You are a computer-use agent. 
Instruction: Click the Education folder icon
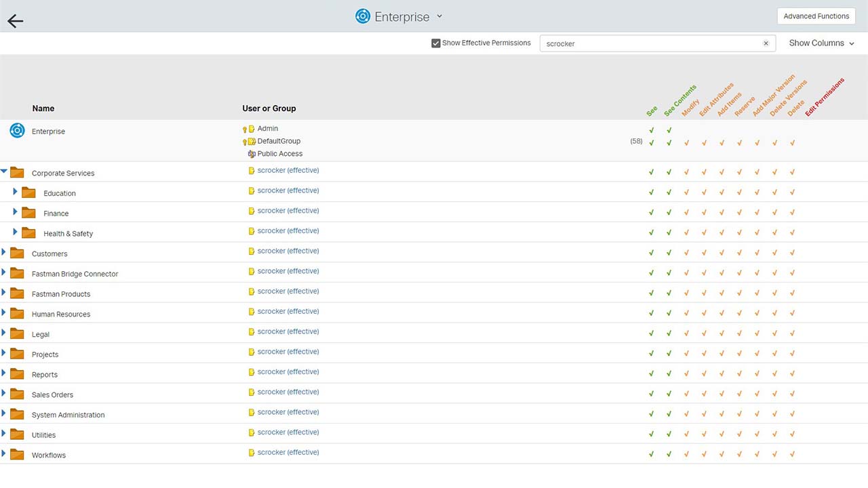(x=28, y=192)
